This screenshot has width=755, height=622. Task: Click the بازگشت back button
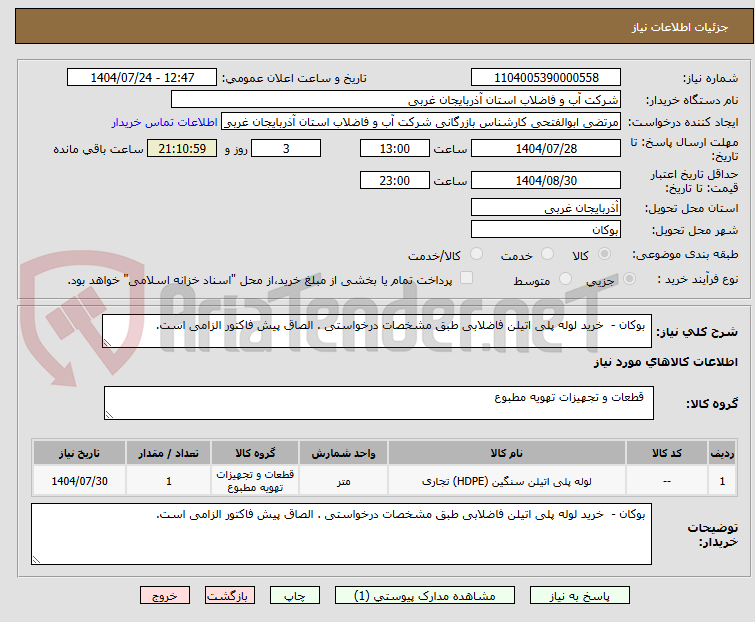230,595
